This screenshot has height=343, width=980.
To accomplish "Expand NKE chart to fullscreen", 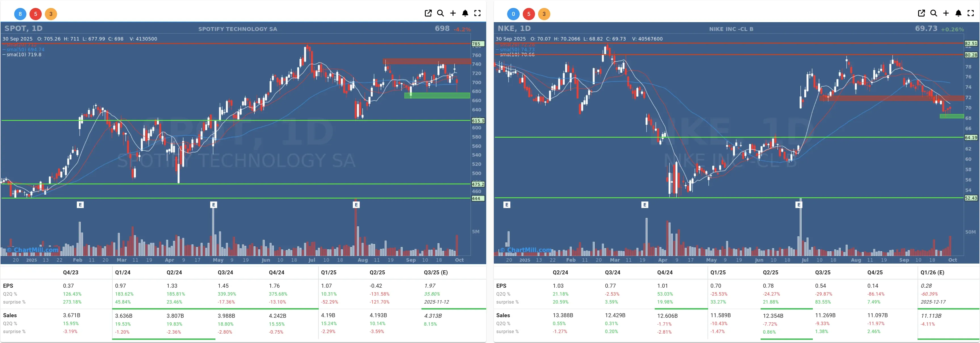I will [970, 13].
